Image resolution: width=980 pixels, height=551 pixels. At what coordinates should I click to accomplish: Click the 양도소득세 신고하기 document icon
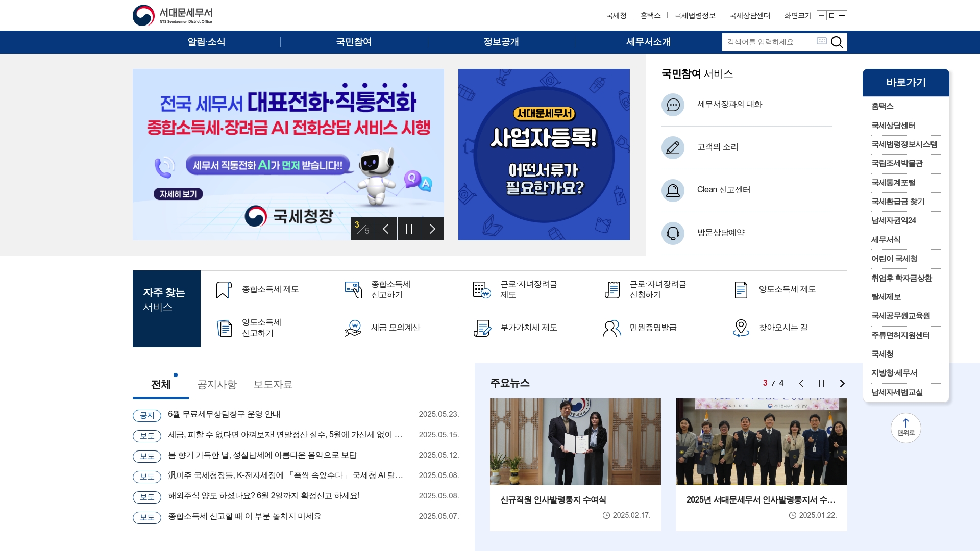224,328
